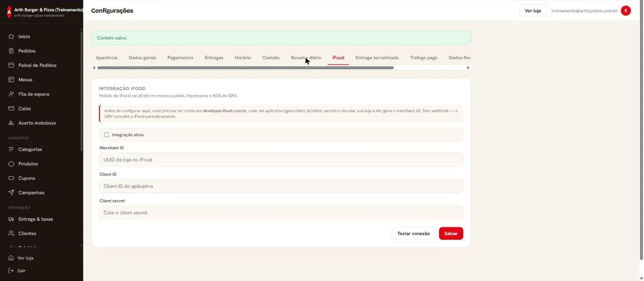Click the red Arth logo icon
This screenshot has height=281, width=644.
tap(9, 12)
